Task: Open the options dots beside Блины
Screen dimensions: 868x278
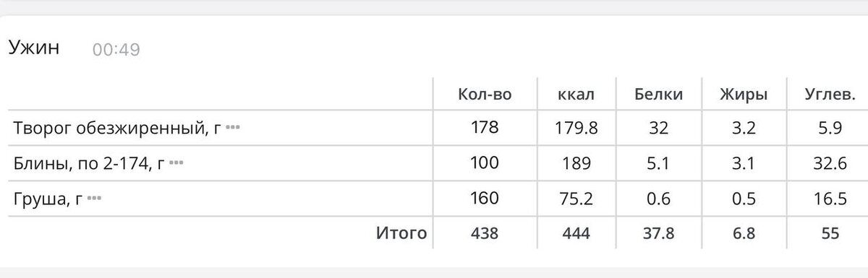Action: coord(176,162)
